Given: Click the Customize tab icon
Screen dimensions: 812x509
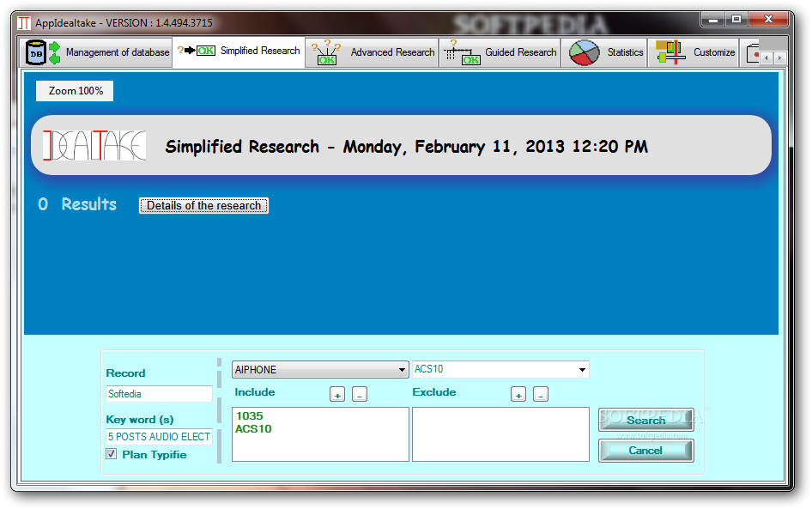Looking at the screenshot, I should point(670,52).
